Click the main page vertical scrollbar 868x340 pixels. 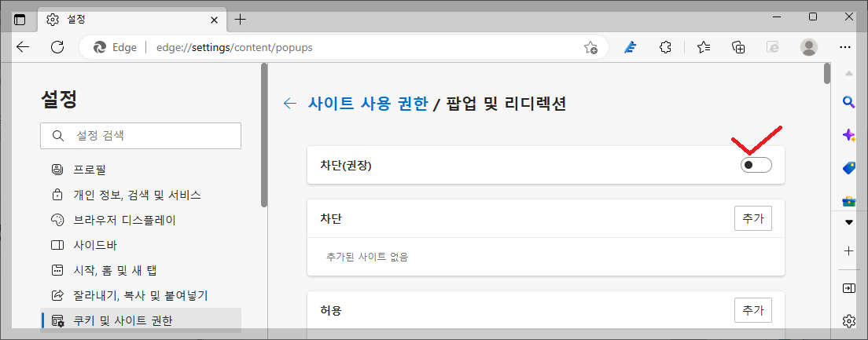pyautogui.click(x=827, y=74)
